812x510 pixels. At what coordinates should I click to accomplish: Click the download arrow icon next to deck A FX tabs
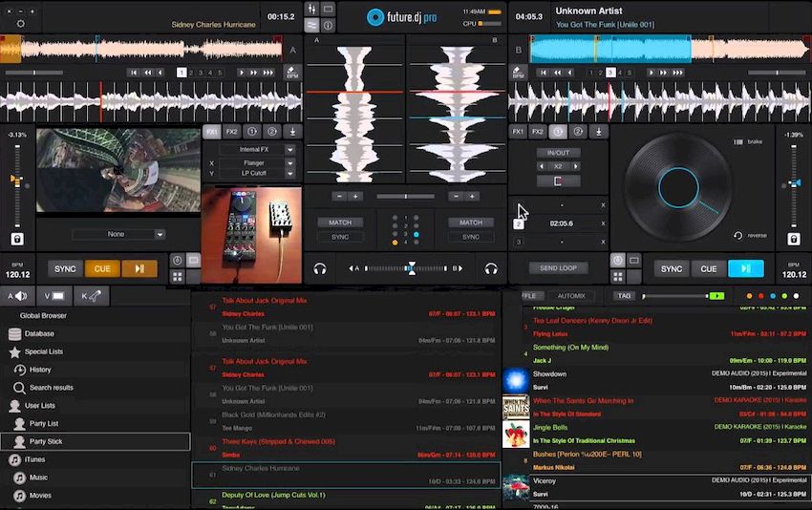[x=291, y=132]
